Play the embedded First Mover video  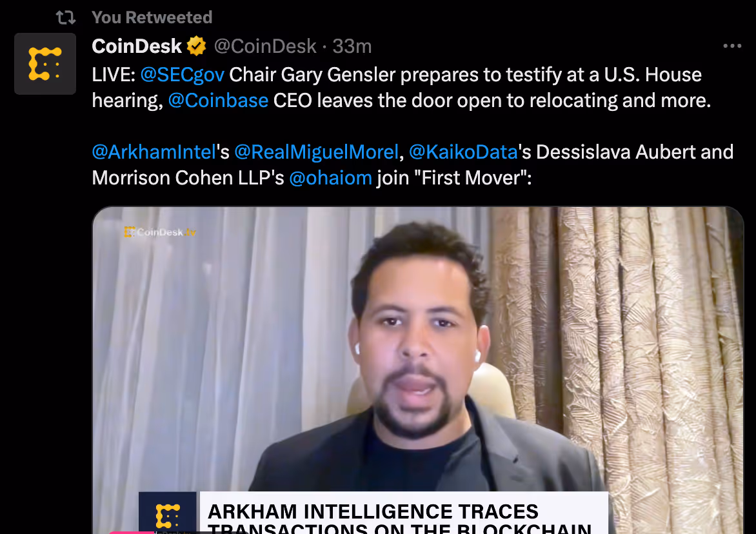(x=418, y=370)
